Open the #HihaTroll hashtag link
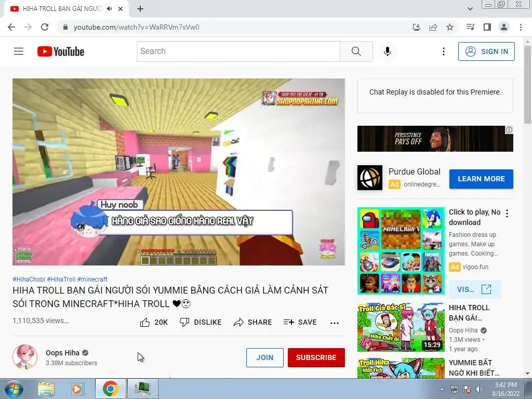532x399 pixels. click(61, 279)
